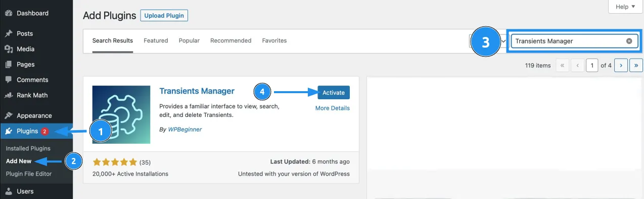The height and width of the screenshot is (199, 644).
Task: Switch to the Recommended tab
Action: tap(231, 41)
